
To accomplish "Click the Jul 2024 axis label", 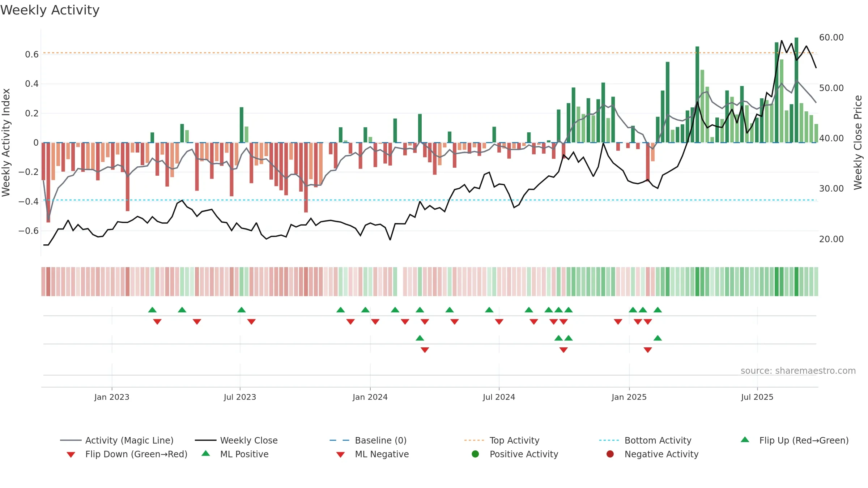I will tap(499, 397).
